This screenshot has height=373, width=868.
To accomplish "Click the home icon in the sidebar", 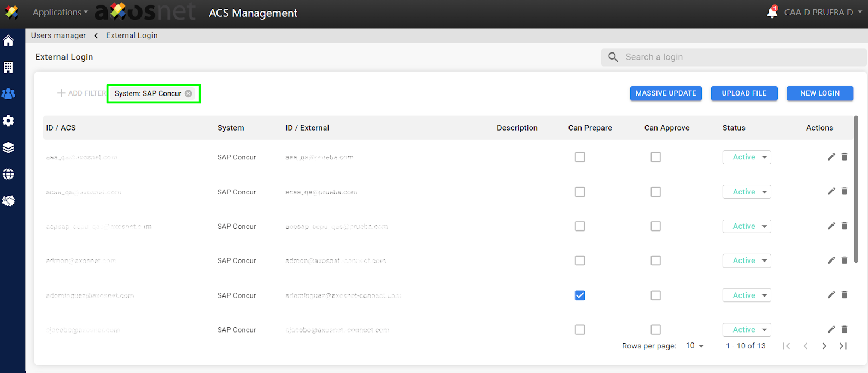I will [x=8, y=41].
